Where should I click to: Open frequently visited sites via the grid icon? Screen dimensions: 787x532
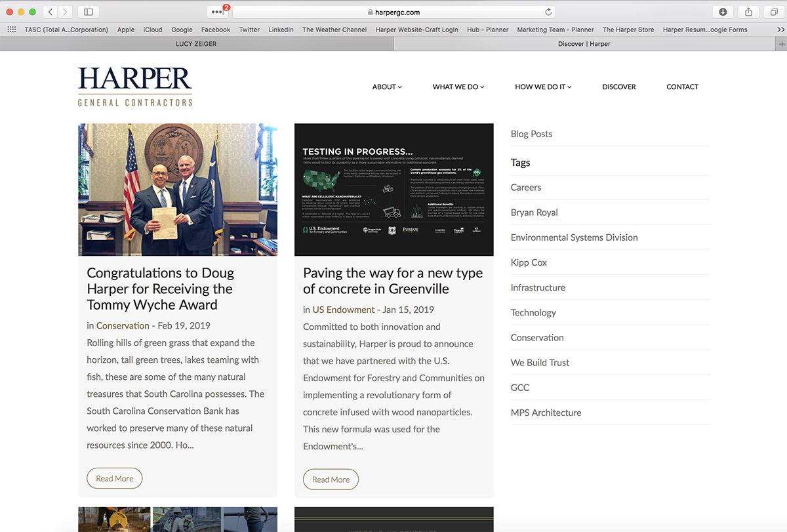pos(11,29)
